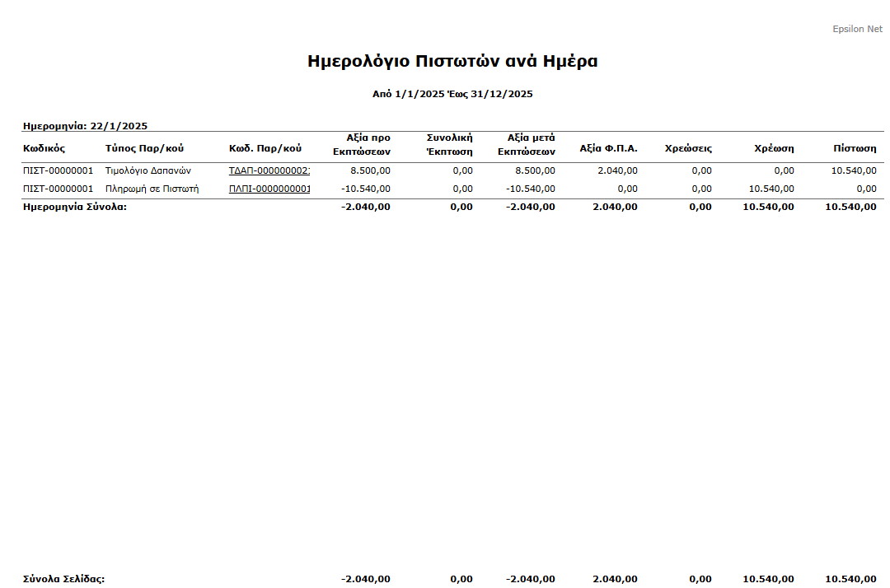Click the Epsilon Net label
890x588 pixels.
pos(857,29)
